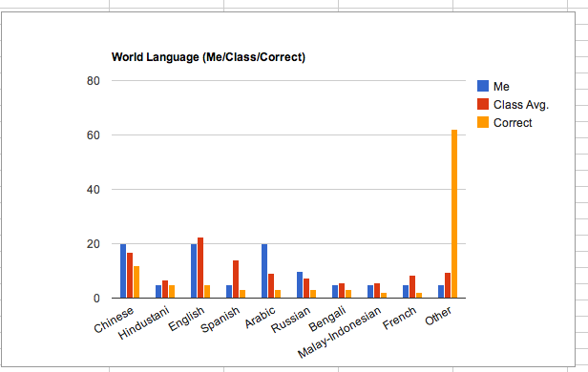Select the blue Arabic bar
This screenshot has width=588, height=372.
pyautogui.click(x=264, y=271)
